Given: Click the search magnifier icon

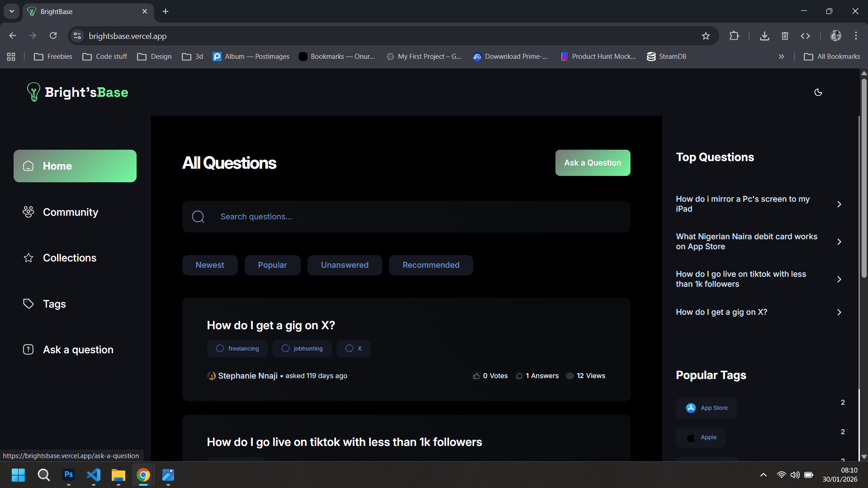Looking at the screenshot, I should (198, 216).
